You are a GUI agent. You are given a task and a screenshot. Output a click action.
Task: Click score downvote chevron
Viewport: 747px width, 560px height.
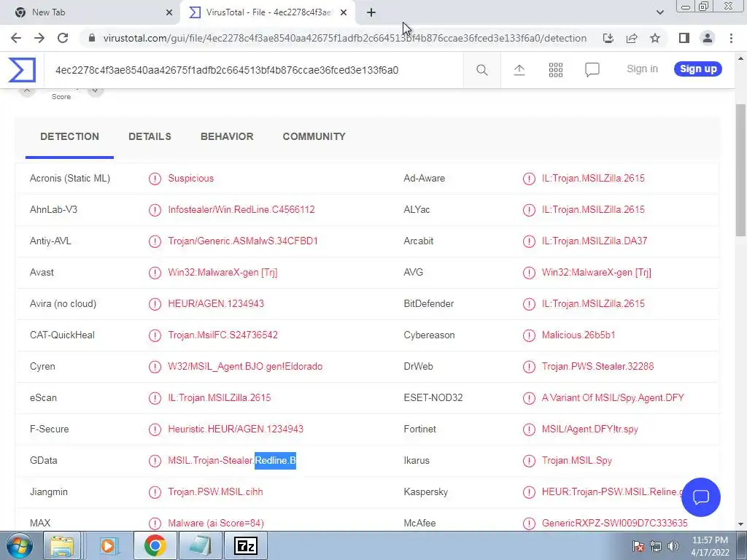point(96,90)
